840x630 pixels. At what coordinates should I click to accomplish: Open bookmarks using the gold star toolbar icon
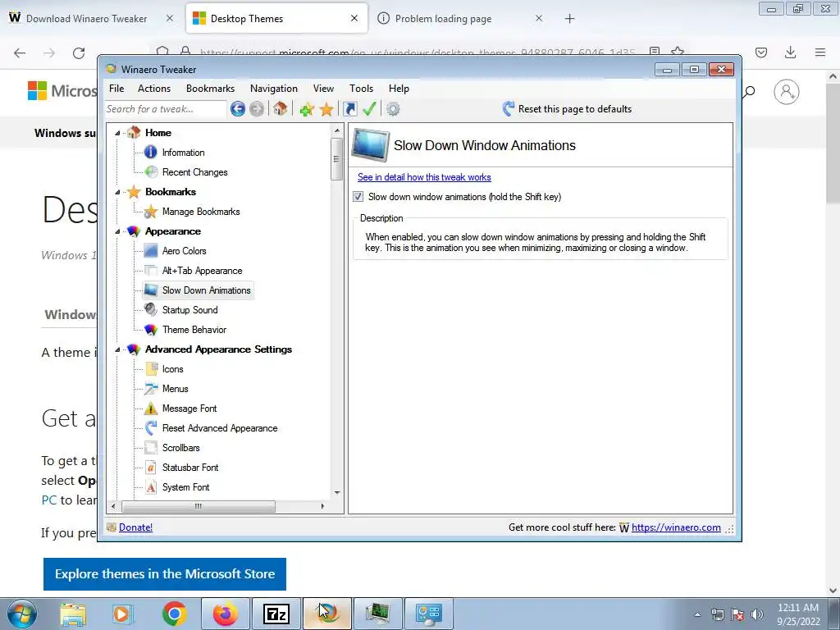click(326, 109)
